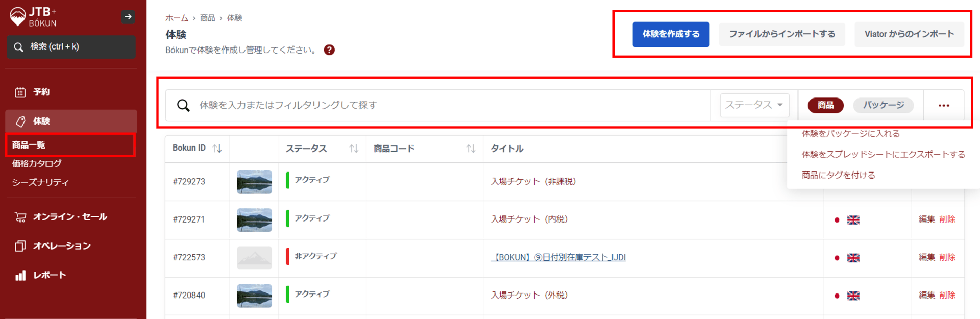This screenshot has height=319, width=980.
Task: Select 体験をスプレッドシートにエクスポートする menu entry
Action: coord(883,154)
